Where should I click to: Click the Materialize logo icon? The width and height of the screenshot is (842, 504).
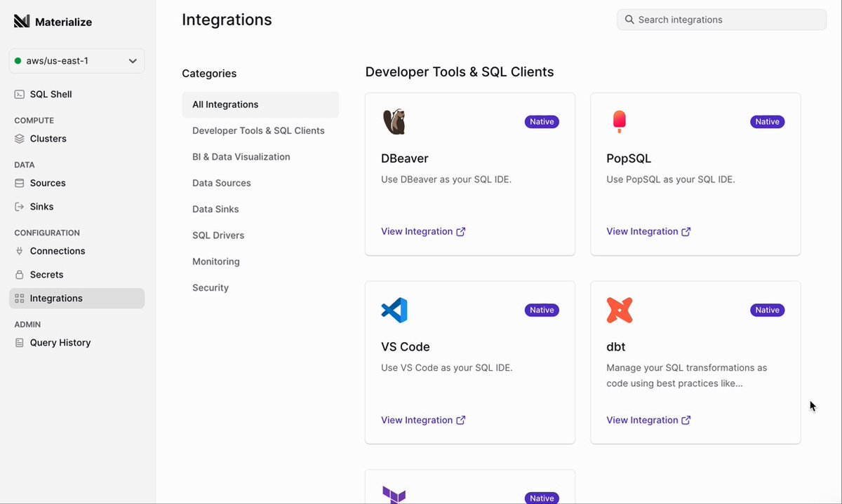coord(22,22)
